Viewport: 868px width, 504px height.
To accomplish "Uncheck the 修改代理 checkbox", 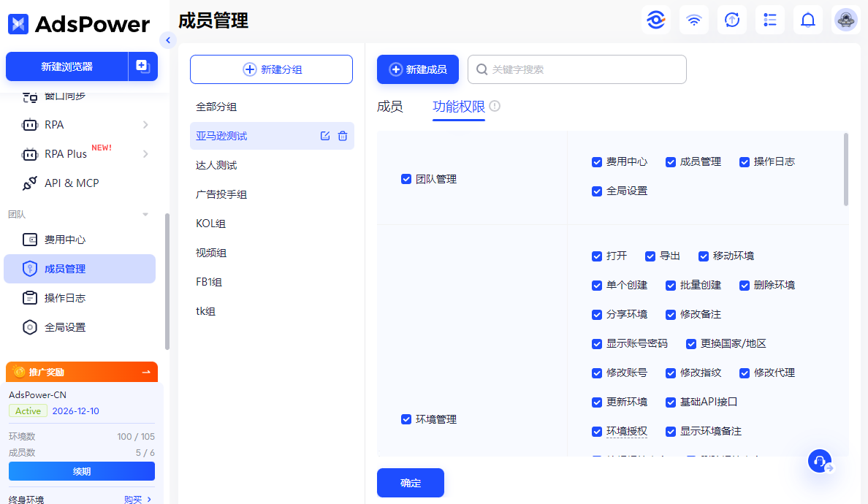I will 745,373.
